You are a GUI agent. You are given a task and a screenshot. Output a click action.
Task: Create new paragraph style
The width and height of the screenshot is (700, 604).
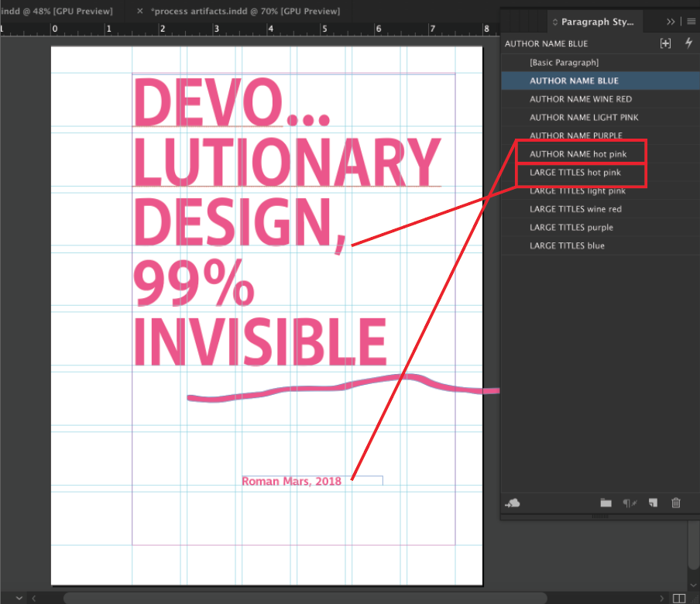pos(653,503)
